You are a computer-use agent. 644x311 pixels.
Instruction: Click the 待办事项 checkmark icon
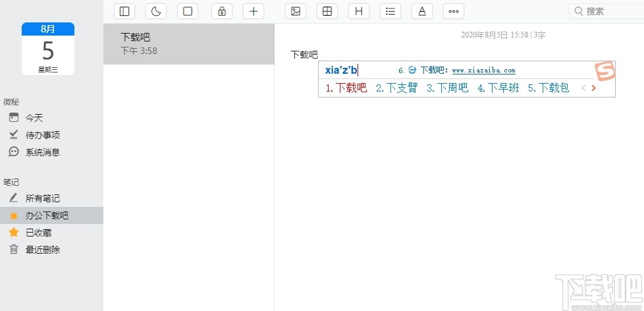point(14,134)
